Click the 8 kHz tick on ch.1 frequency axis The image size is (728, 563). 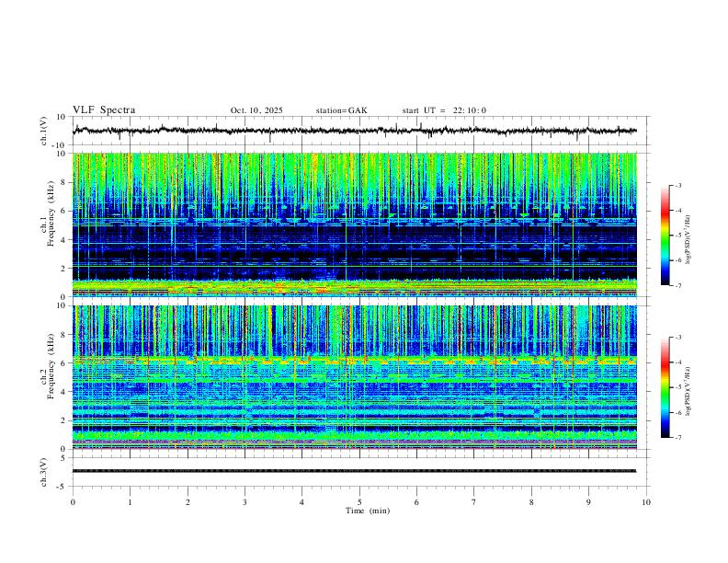coord(63,182)
